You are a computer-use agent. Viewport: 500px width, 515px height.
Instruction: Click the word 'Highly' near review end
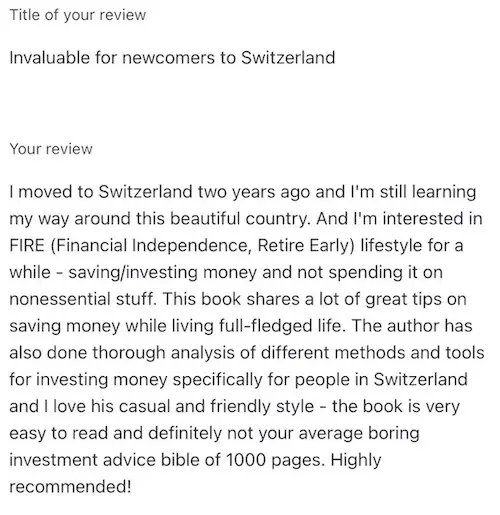(356, 460)
